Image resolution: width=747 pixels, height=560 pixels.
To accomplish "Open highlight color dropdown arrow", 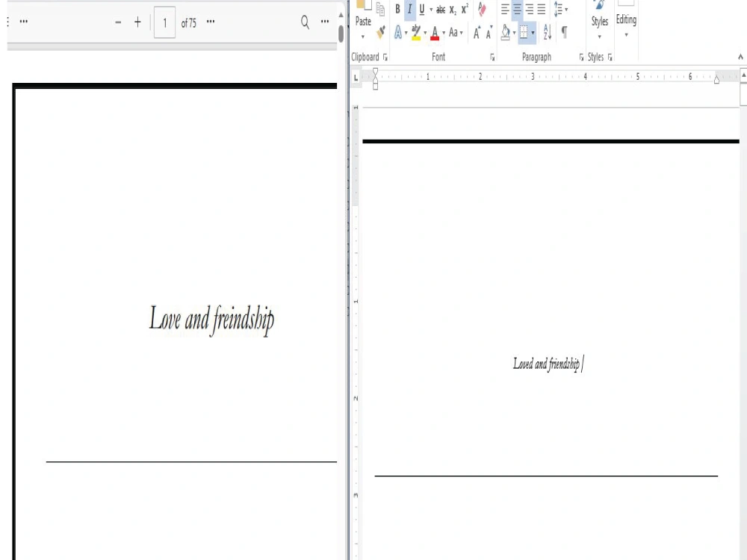I will (425, 33).
